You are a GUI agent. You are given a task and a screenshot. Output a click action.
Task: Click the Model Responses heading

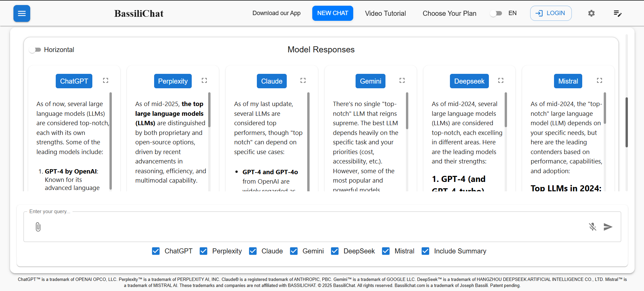tap(321, 50)
